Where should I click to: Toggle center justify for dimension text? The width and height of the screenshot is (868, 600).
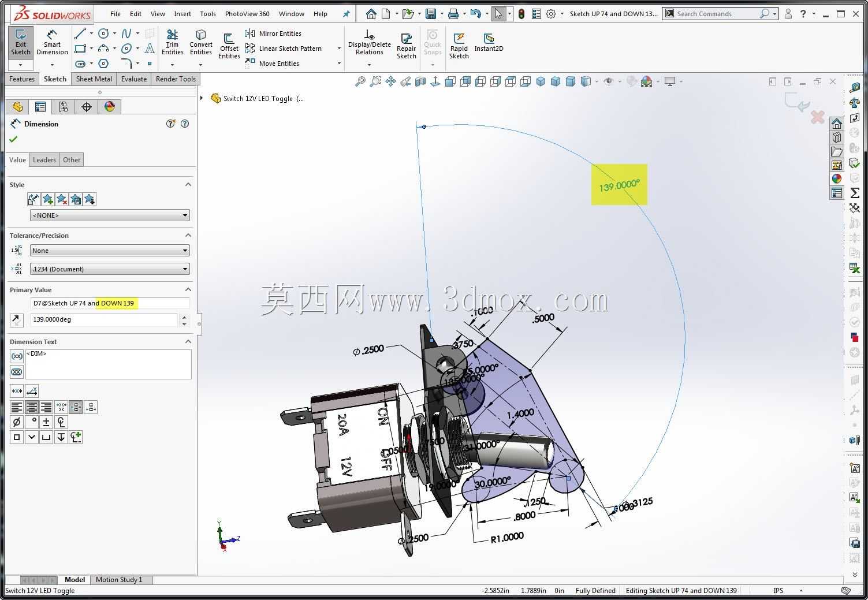coord(31,407)
